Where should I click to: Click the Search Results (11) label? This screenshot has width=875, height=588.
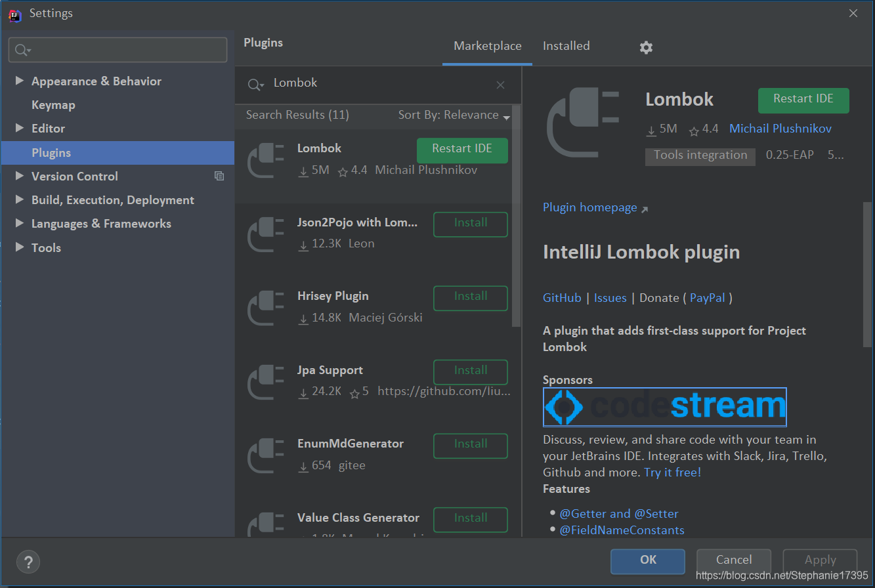point(297,115)
